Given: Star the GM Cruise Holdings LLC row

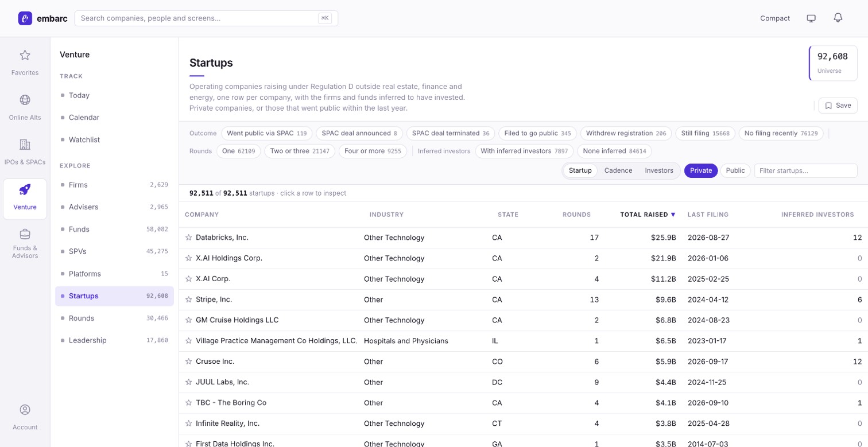Looking at the screenshot, I should click(x=188, y=320).
